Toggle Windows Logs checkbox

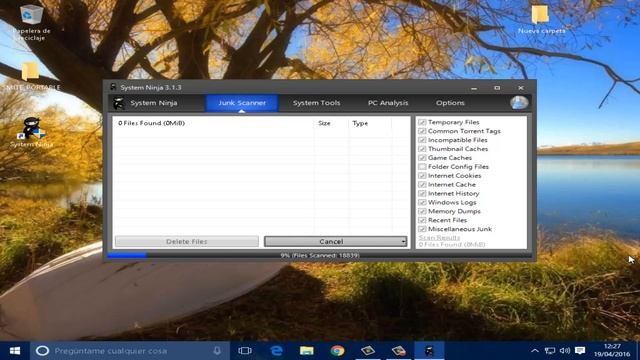422,202
